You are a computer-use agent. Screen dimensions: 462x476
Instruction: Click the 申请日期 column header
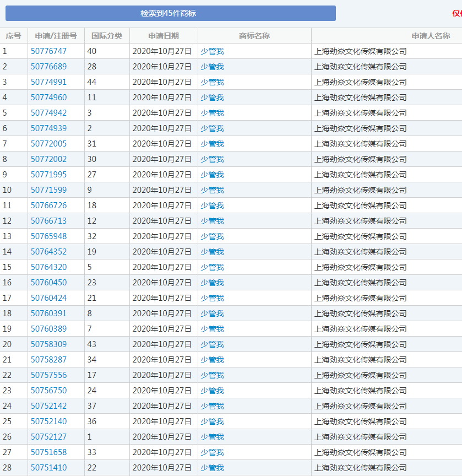(x=164, y=36)
